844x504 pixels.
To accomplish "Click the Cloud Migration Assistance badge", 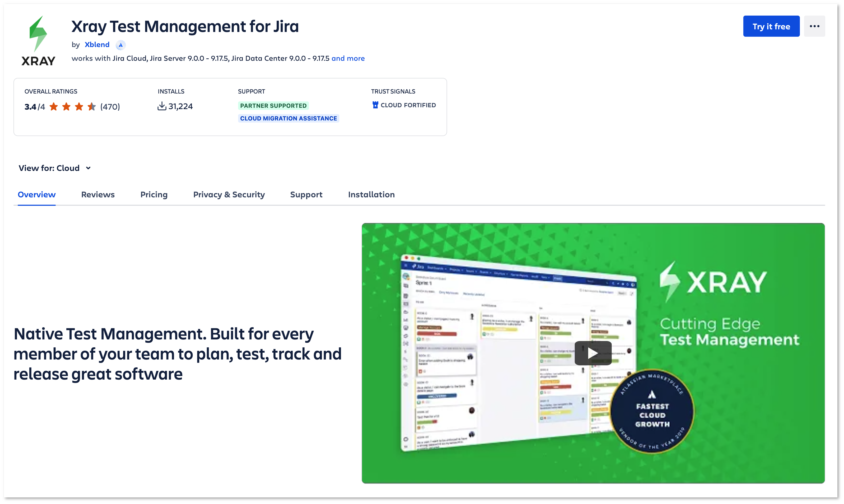I will pyautogui.click(x=288, y=118).
